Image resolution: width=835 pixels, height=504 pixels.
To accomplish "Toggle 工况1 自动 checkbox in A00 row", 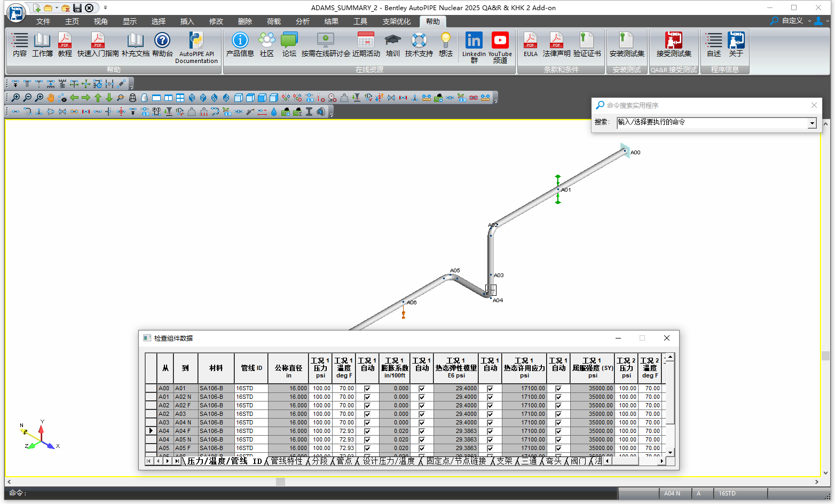I will point(367,389).
